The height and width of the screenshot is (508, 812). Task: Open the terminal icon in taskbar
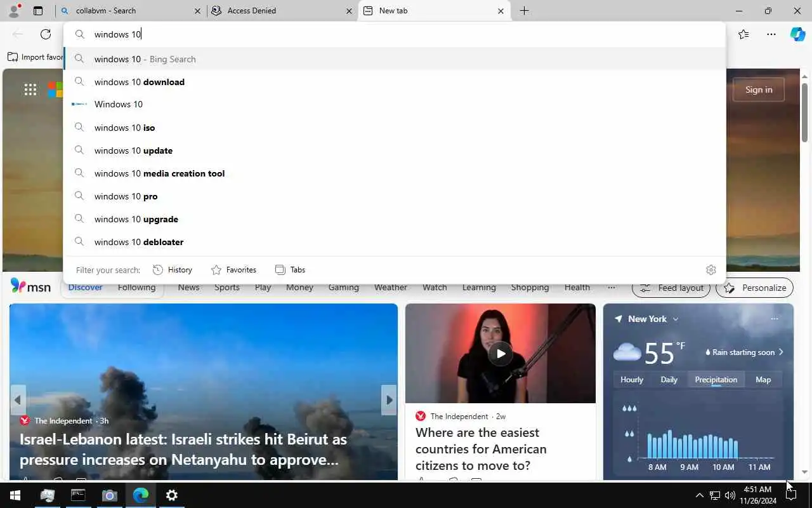[78, 495]
